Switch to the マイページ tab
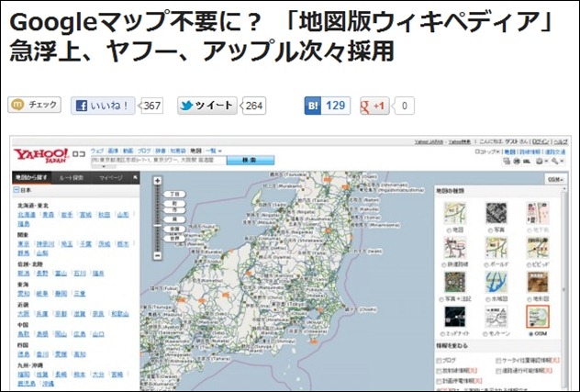This screenshot has height=392, width=580. pos(110,176)
